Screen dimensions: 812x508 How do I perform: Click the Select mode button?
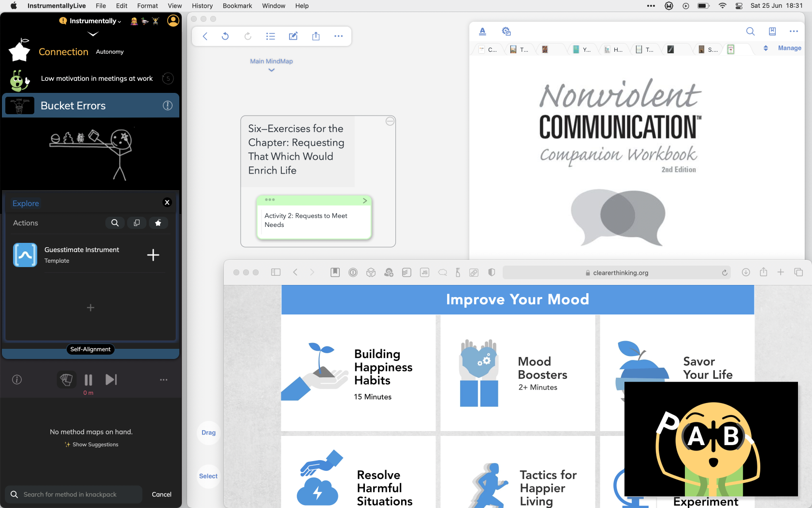pos(208,476)
